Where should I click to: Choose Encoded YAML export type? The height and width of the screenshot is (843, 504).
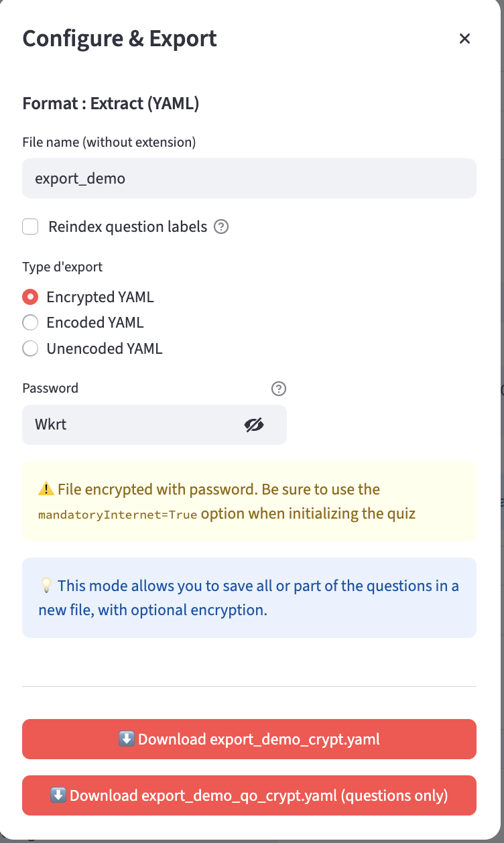(x=30, y=322)
